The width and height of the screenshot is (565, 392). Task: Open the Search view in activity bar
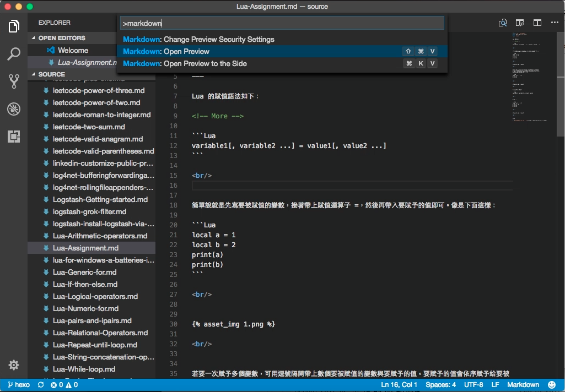tap(14, 53)
